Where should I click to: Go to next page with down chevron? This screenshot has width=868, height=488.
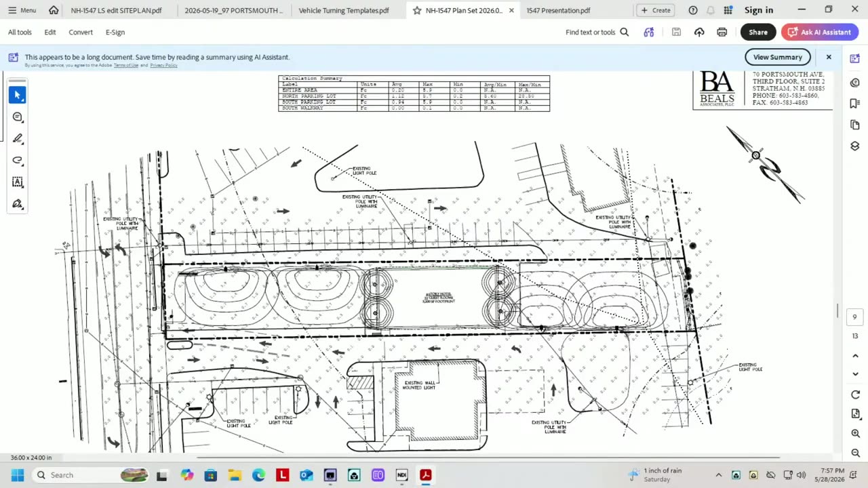[x=854, y=374]
